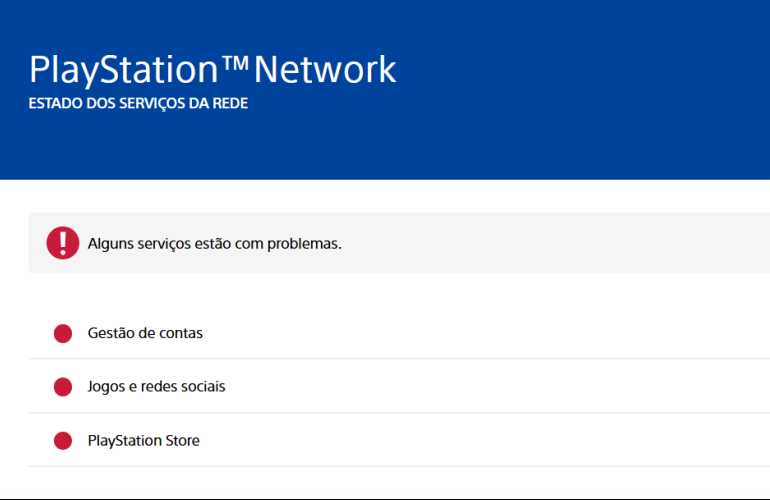Screen dimensions: 770x500
Task: Click the 'Estado dos serviços da rede' subtitle
Action: coord(138,104)
